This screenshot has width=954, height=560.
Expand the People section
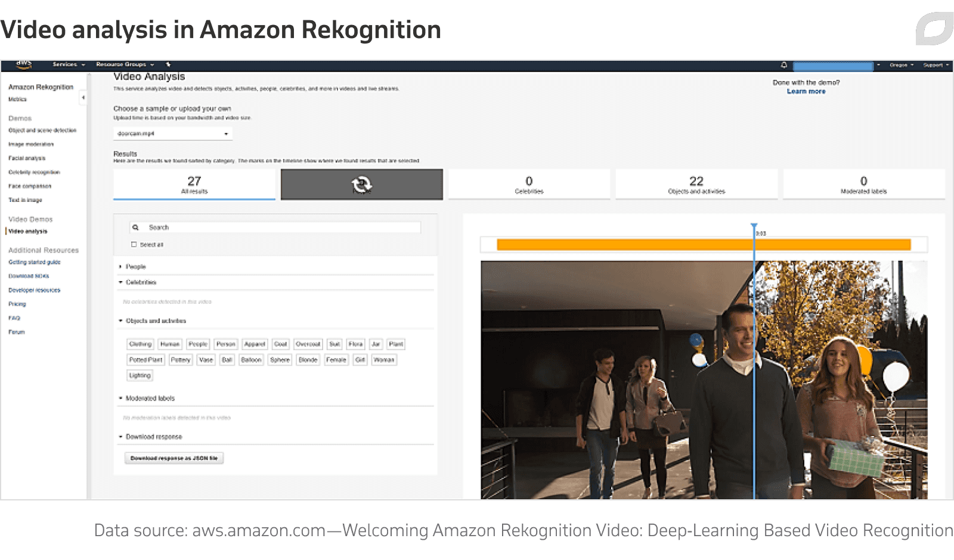[x=132, y=267]
